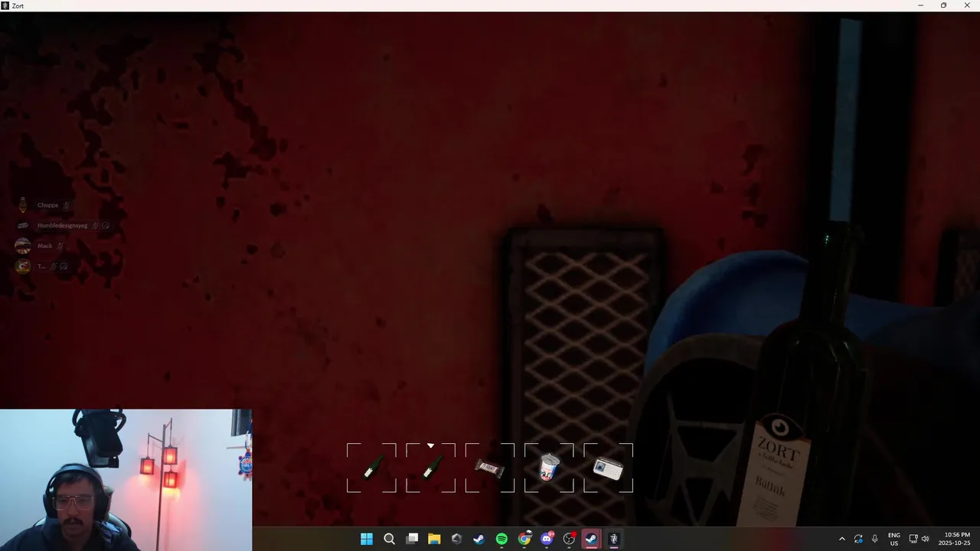This screenshot has height=551, width=980.
Task: Click the muted mic icon beside Mack
Action: pos(60,246)
